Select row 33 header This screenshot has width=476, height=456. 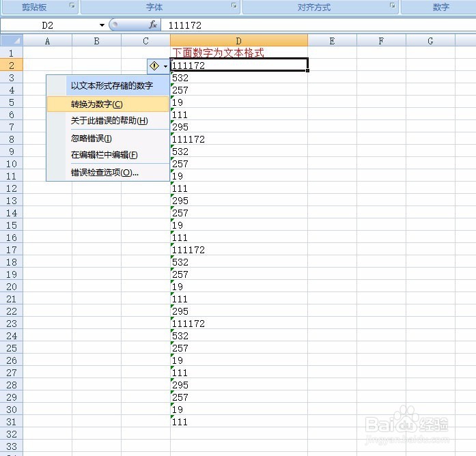coord(12,446)
